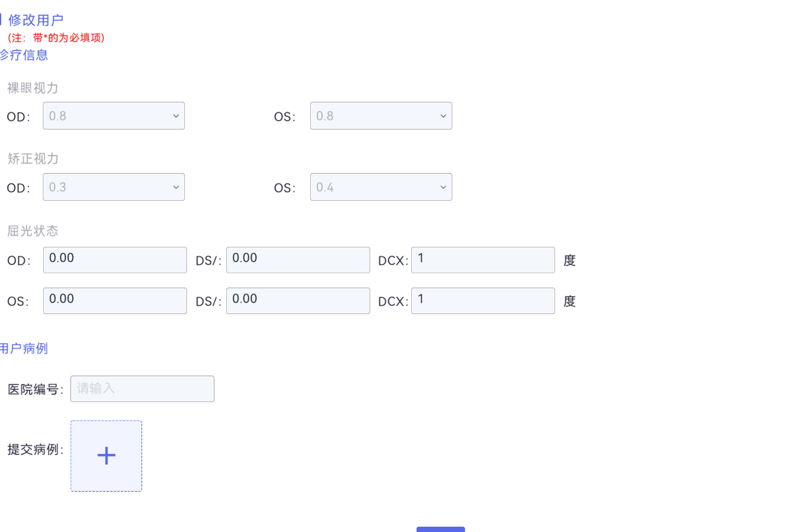Click the blue button at the bottom
787x532 pixels.
[440, 529]
